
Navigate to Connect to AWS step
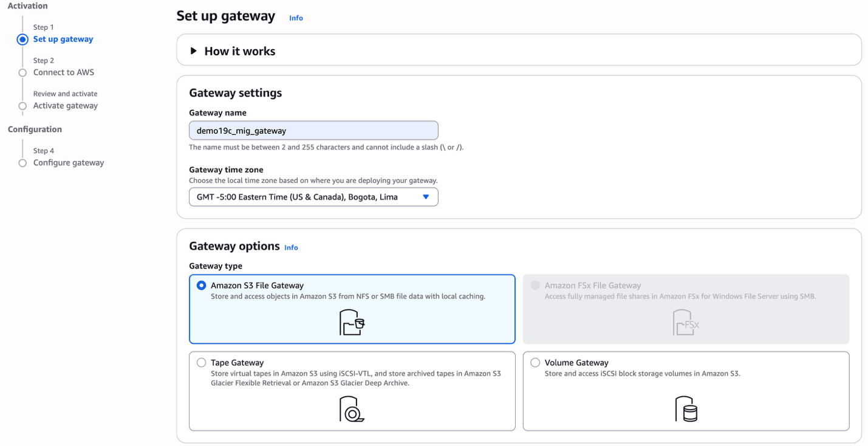click(x=64, y=72)
